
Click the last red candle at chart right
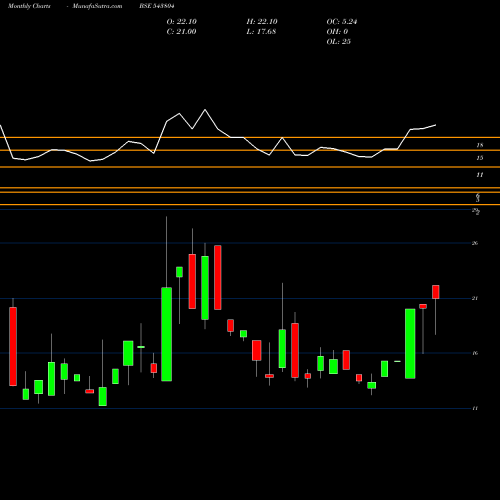436,292
